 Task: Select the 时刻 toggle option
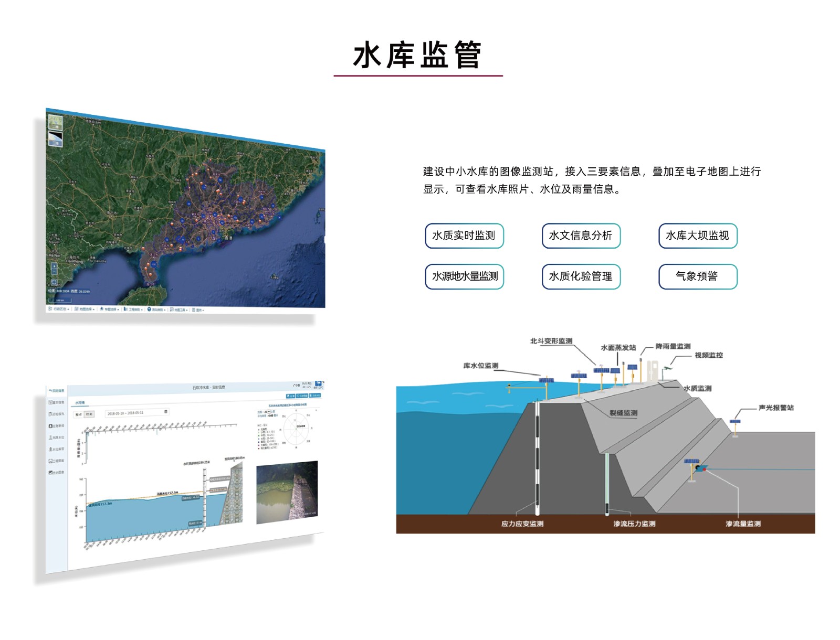point(89,414)
